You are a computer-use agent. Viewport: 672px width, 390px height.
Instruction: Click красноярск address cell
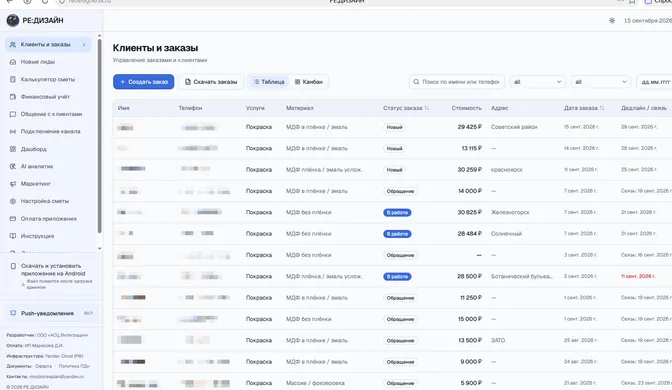pyautogui.click(x=507, y=169)
